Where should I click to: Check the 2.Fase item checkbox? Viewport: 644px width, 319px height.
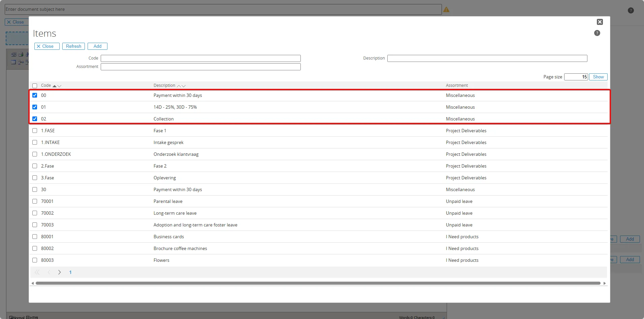tap(35, 166)
